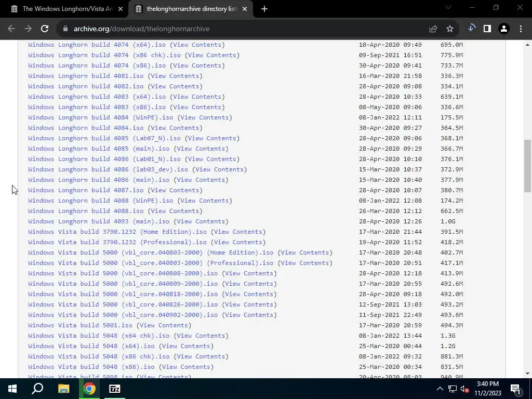
Task: View Contents of Longhorn build 4085 (Lab07_N).iso
Action: tap(212, 138)
